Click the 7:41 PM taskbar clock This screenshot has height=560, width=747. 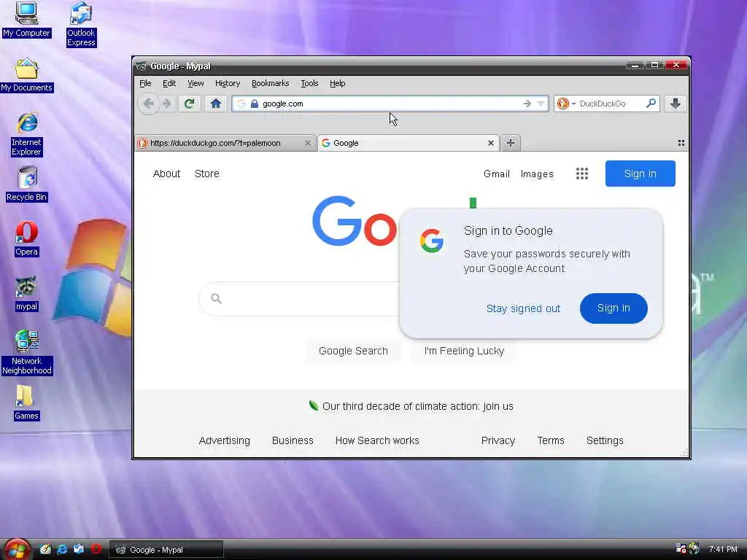coord(723,549)
